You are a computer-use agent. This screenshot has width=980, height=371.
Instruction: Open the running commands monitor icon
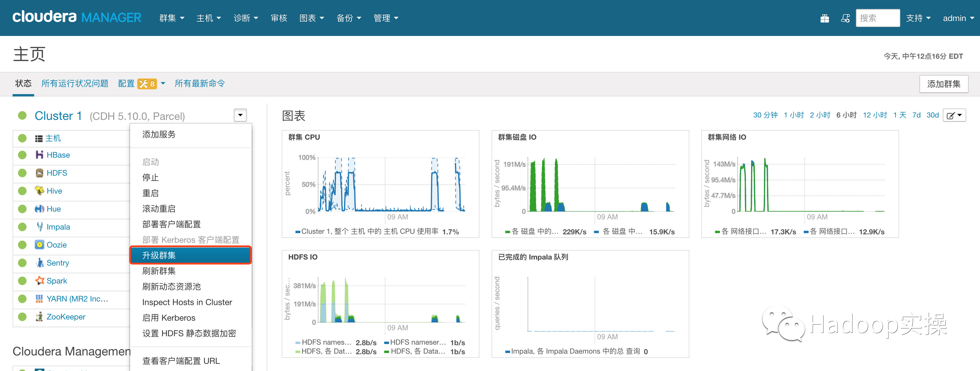point(845,18)
